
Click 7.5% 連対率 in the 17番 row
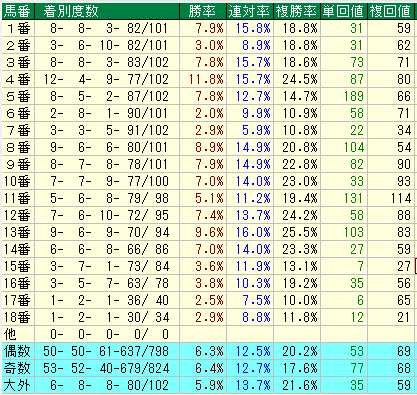click(x=256, y=300)
